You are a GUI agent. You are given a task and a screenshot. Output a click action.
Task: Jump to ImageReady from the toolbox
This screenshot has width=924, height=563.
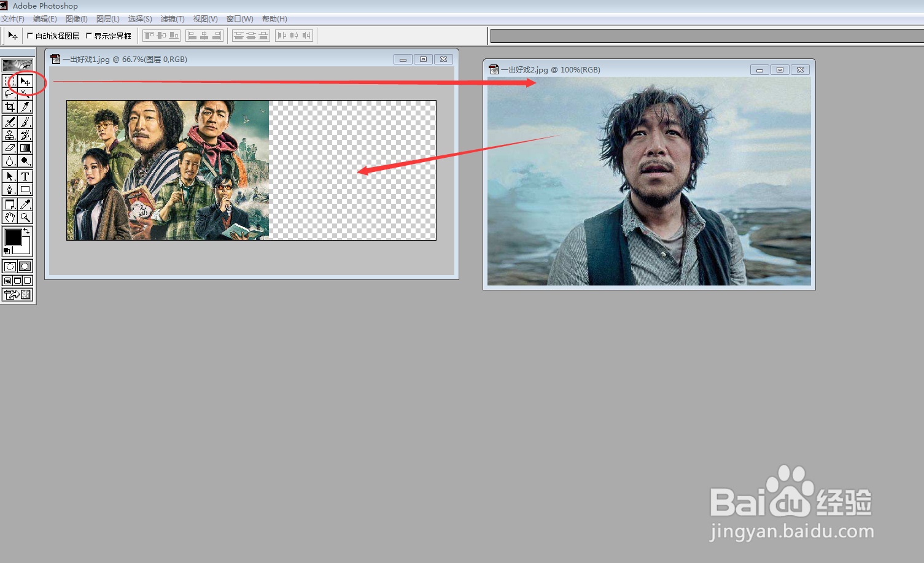point(18,295)
